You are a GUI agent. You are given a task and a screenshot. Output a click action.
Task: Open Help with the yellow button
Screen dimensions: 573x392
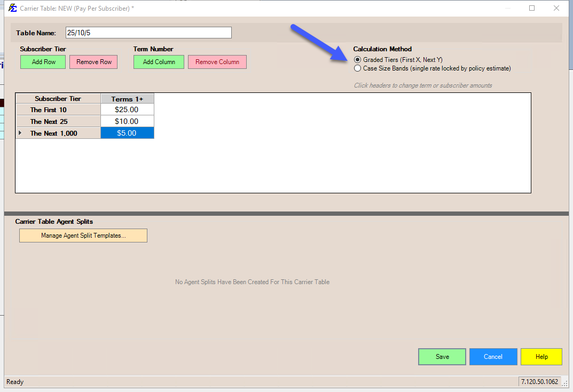coord(541,357)
